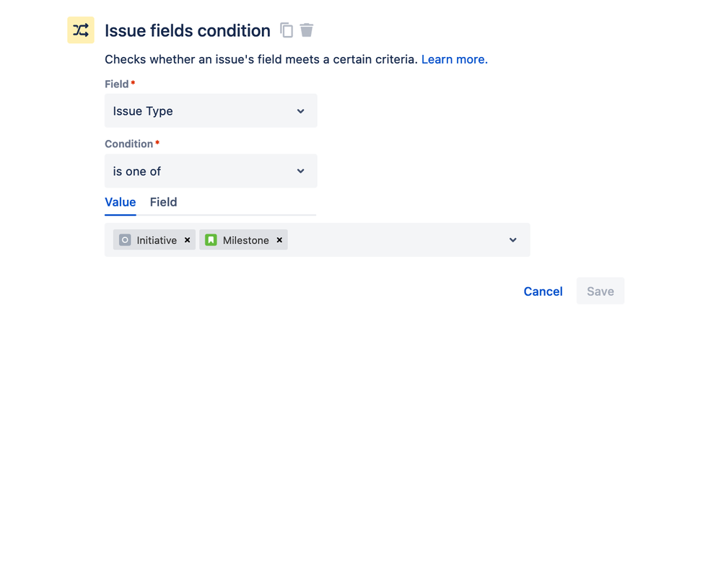Click the Milestone chip label text
The height and width of the screenshot is (588, 721).
click(x=245, y=240)
